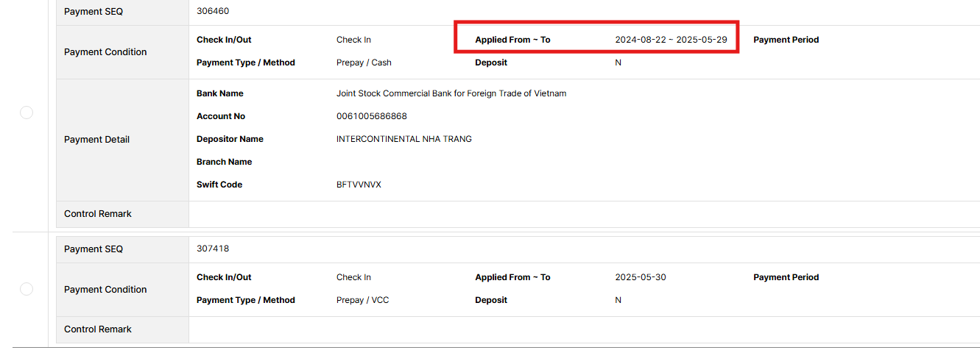980x364 pixels.
Task: Select the radio button for payment 307418
Action: [27, 289]
